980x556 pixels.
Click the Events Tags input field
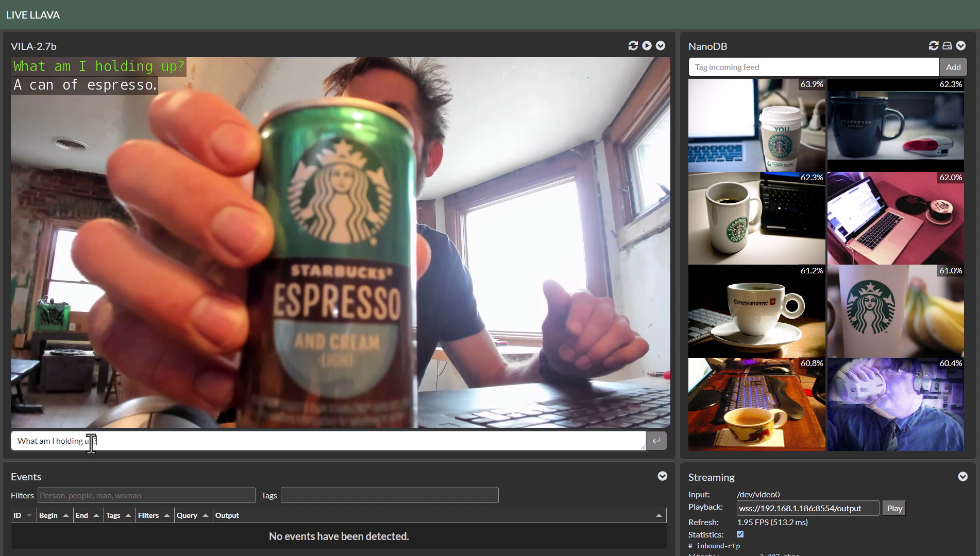click(390, 495)
